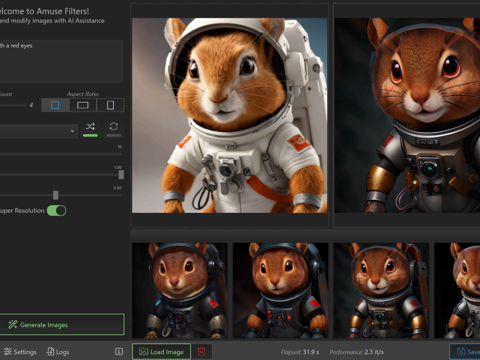This screenshot has height=360, width=480.
Task: Select the first generated thumbnail in bottom row
Action: [180, 290]
